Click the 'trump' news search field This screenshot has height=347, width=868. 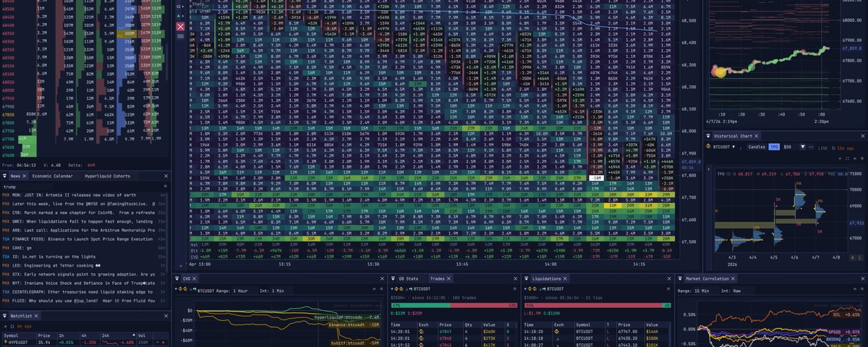(29, 187)
